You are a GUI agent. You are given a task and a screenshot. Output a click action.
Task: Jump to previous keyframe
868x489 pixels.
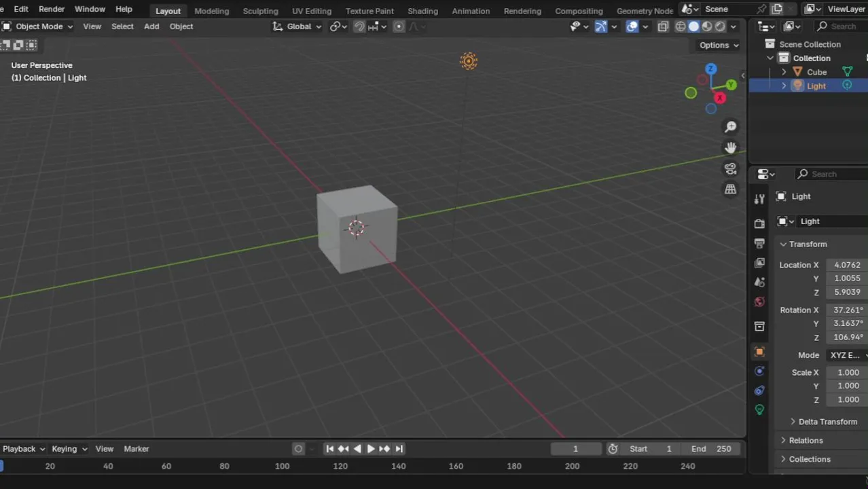(343, 449)
